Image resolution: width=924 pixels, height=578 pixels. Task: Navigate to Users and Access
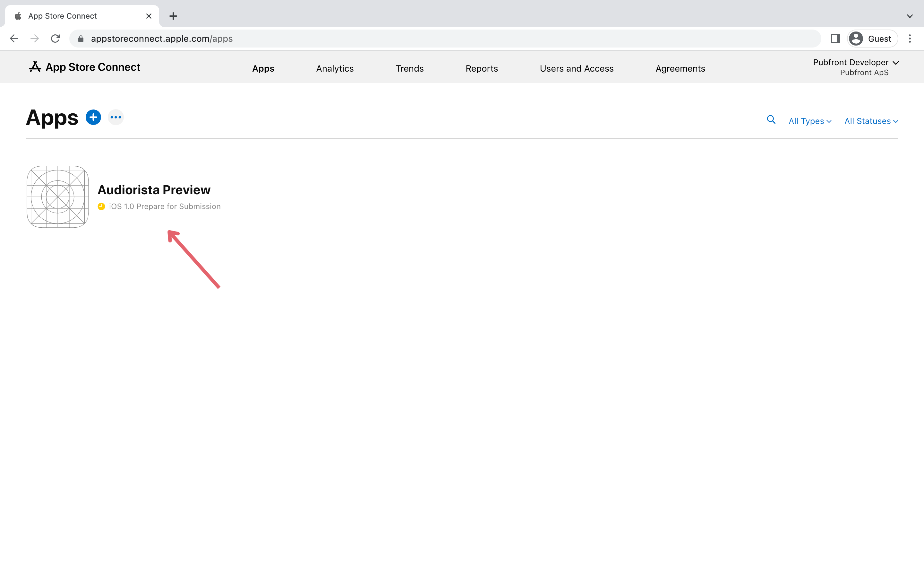click(577, 68)
